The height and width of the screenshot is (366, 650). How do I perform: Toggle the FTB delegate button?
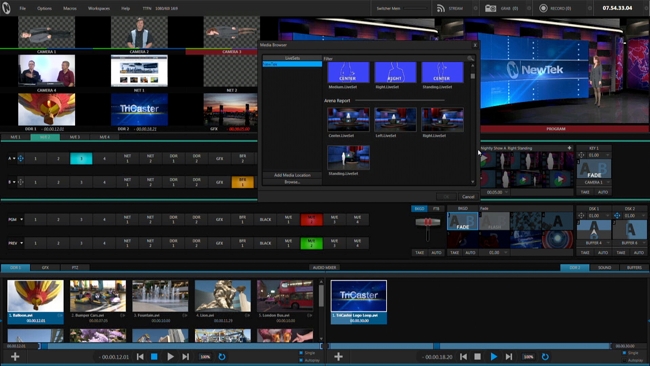[436, 208]
